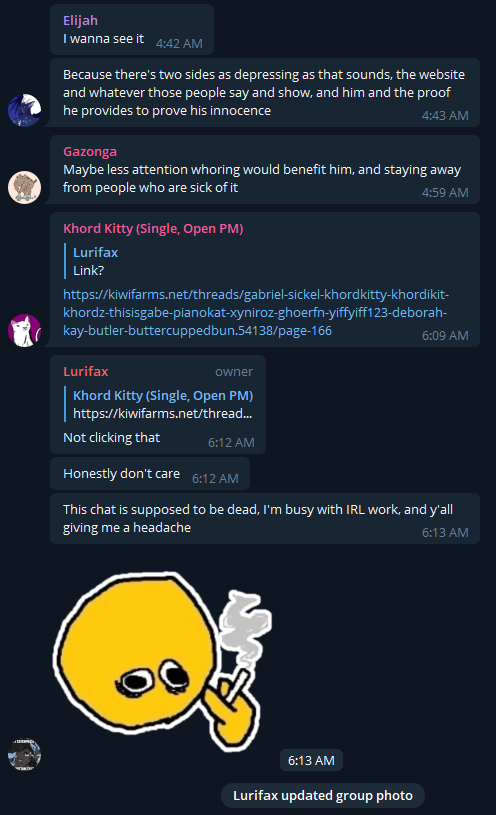Viewport: 496px width, 815px height.
Task: Click the sticker's 6:13 AM timestamp
Action: (x=311, y=760)
